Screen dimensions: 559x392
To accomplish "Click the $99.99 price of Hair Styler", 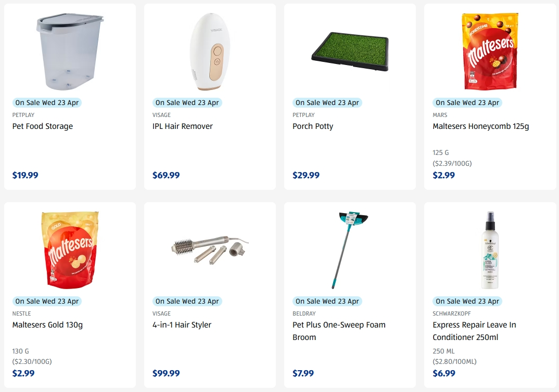I will pos(166,373).
